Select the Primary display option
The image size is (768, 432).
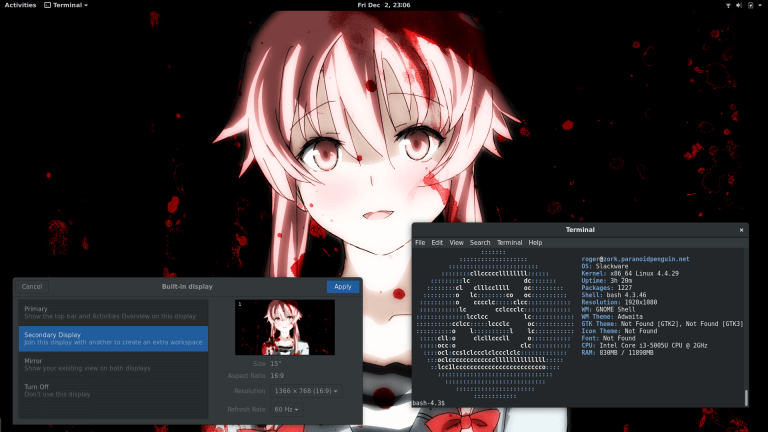tap(113, 312)
